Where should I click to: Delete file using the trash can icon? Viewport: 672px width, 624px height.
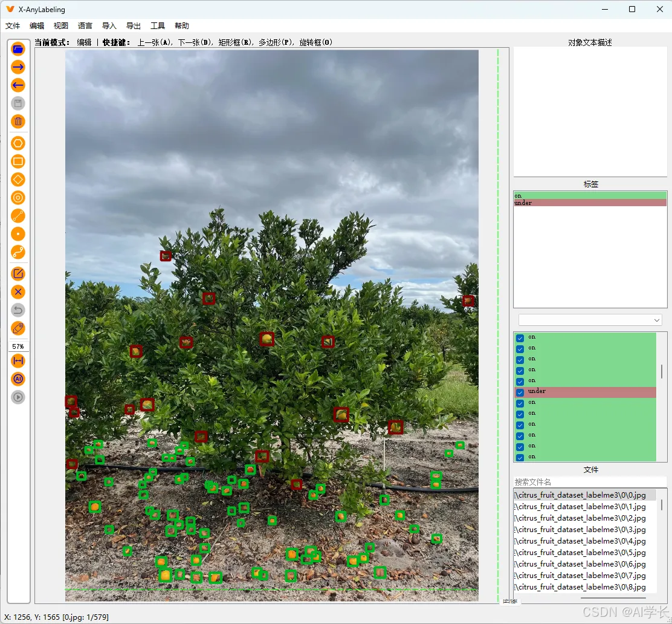coord(18,122)
